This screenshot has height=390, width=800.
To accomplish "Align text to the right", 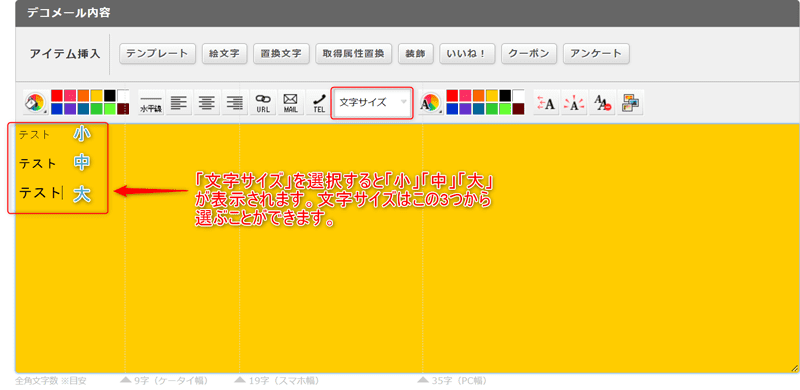I will click(x=235, y=103).
